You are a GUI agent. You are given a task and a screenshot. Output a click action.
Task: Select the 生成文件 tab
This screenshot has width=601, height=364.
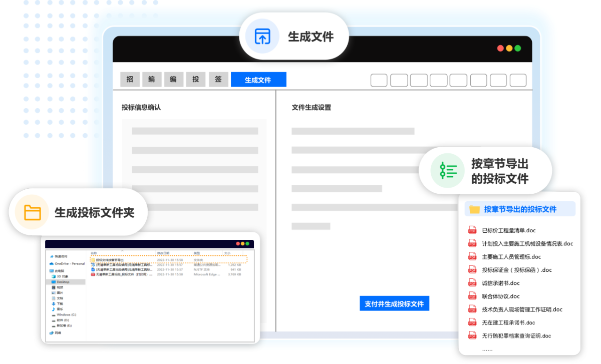(x=258, y=80)
